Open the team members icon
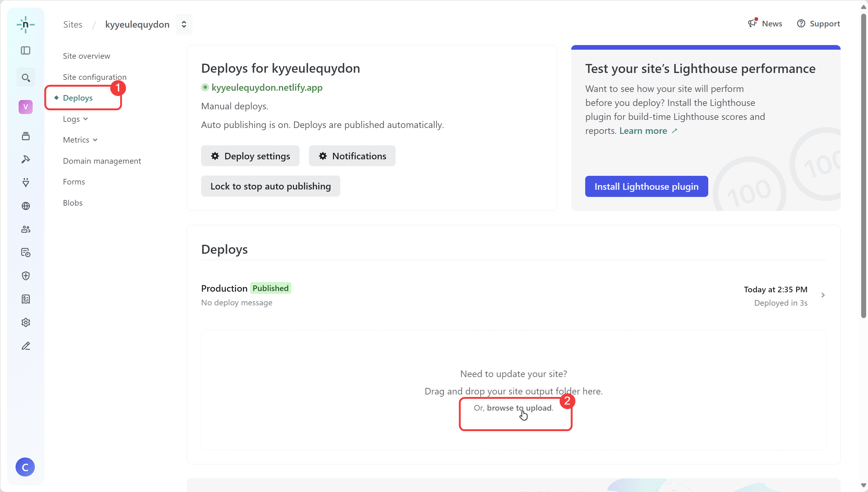The height and width of the screenshot is (492, 868). click(25, 229)
